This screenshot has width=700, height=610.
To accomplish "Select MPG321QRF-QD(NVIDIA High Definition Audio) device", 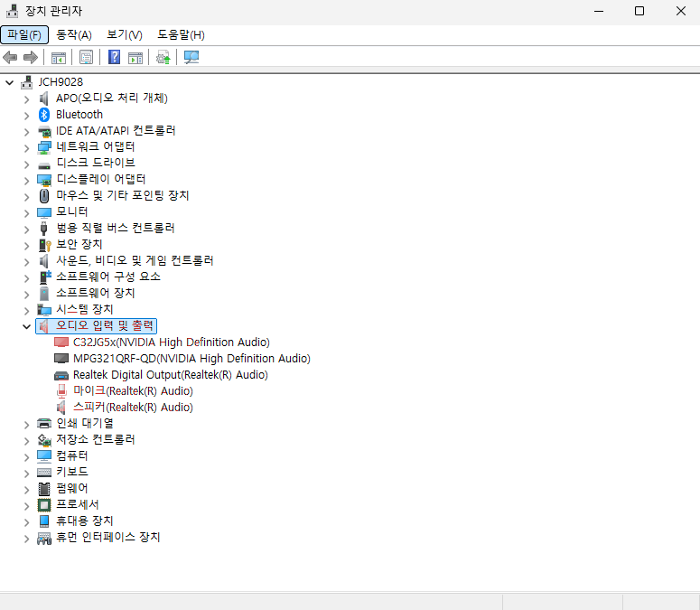I will [x=191, y=359].
